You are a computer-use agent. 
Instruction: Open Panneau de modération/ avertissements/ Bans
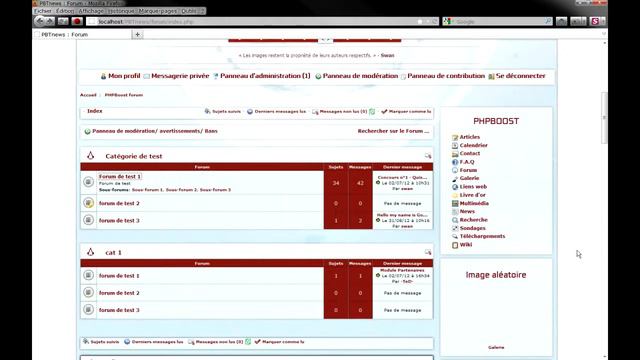pos(155,131)
